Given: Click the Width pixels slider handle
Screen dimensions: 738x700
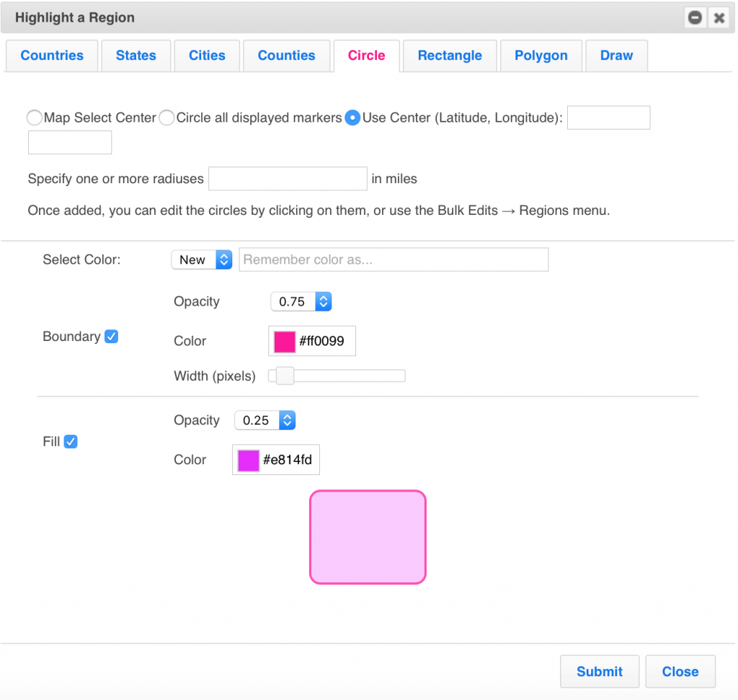Looking at the screenshot, I should [x=285, y=376].
